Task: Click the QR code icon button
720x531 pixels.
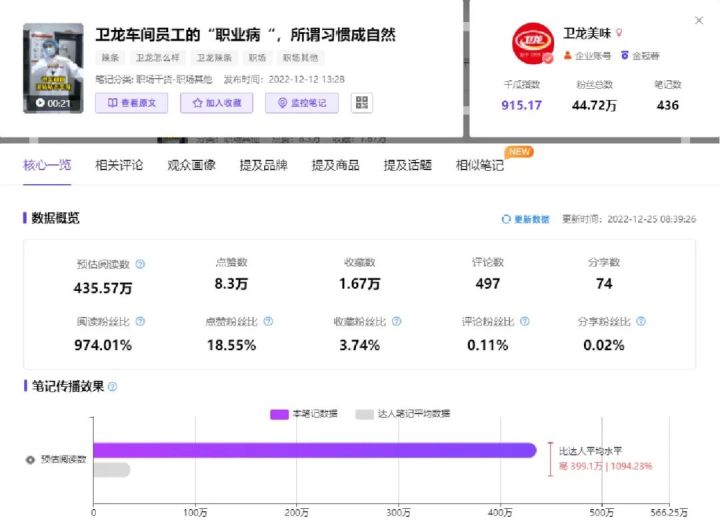Action: 362,102
